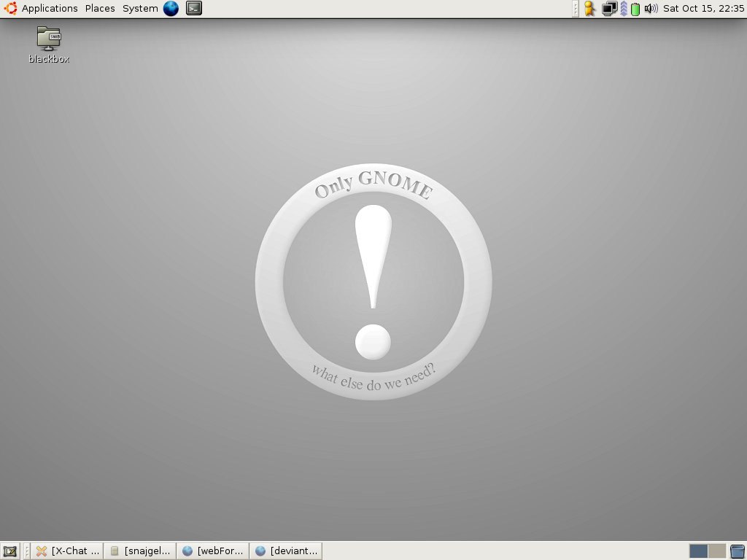Open the Trash icon in bottom panel
This screenshot has width=747, height=560.
pyautogui.click(x=737, y=551)
